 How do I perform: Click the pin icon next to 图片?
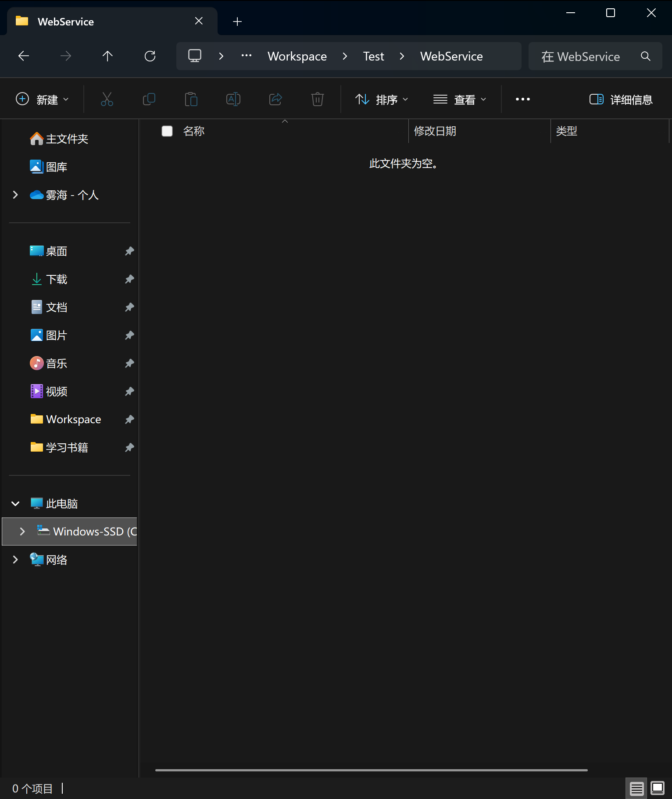129,335
